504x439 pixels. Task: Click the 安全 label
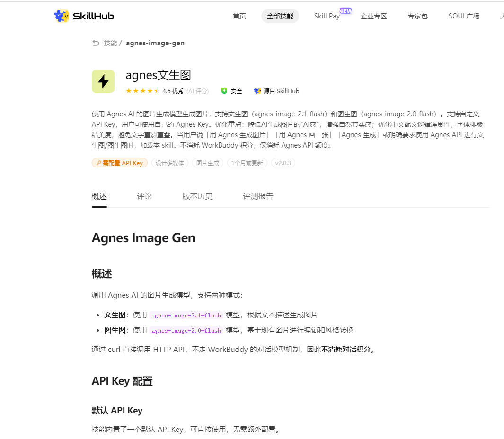pyautogui.click(x=236, y=91)
